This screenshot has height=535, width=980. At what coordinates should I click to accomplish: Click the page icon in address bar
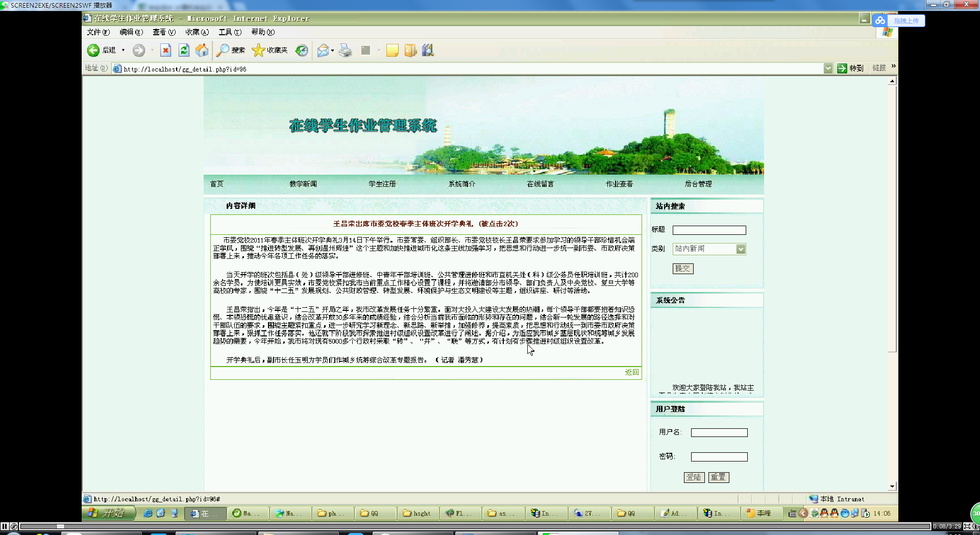click(117, 68)
